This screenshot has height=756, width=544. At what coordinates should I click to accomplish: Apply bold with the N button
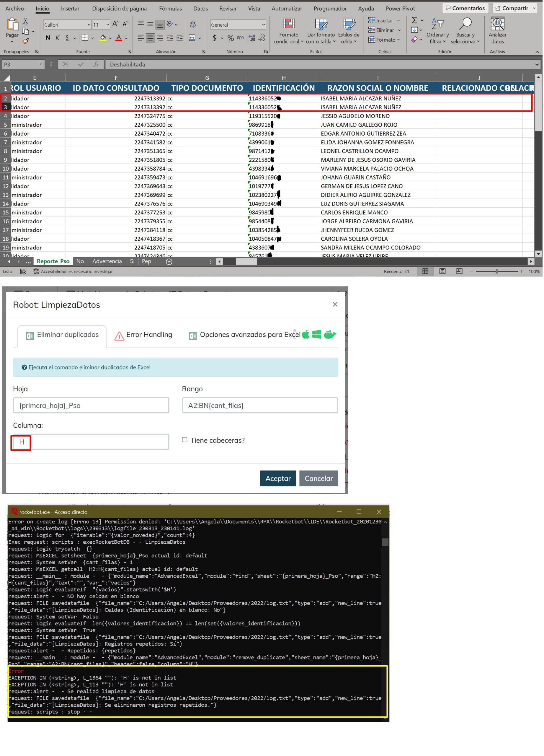[x=48, y=38]
